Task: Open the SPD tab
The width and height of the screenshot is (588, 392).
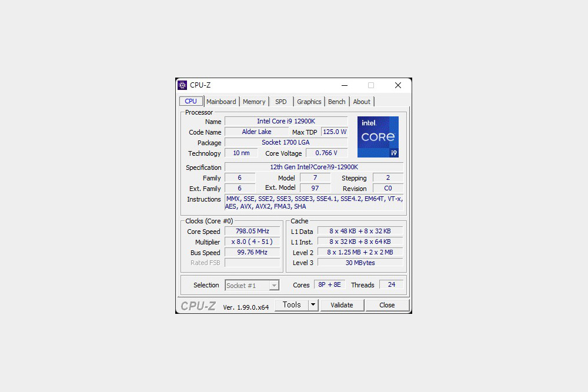Action: [281, 102]
